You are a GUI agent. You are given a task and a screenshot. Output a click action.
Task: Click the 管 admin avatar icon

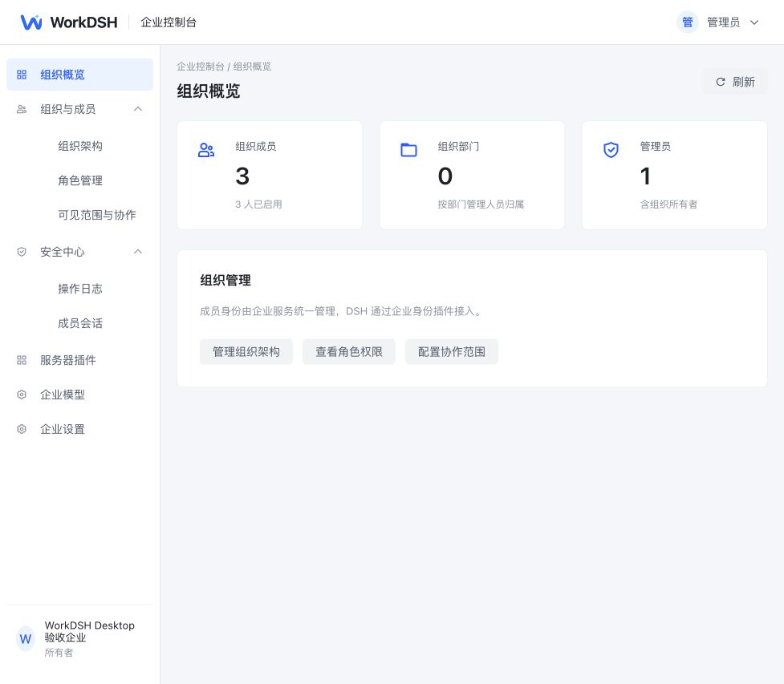[x=688, y=22]
